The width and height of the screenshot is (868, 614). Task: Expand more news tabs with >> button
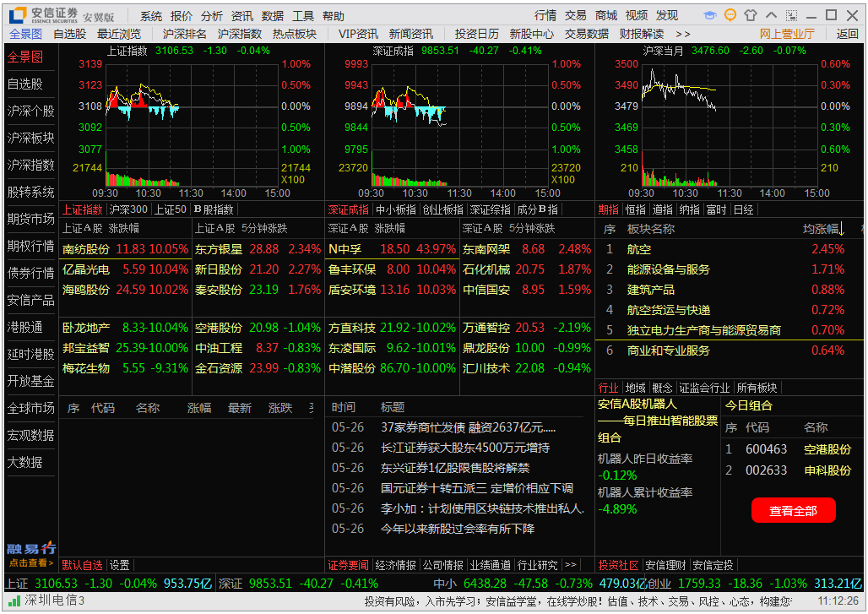pyautogui.click(x=570, y=565)
